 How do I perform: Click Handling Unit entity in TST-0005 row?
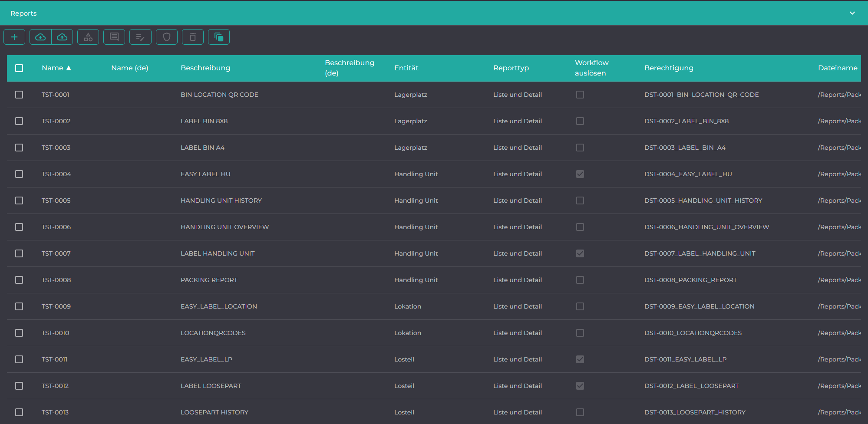416,200
